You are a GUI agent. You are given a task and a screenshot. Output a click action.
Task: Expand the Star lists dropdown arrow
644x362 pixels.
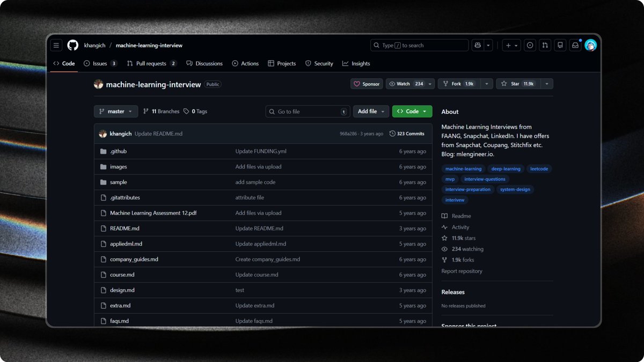(x=547, y=84)
